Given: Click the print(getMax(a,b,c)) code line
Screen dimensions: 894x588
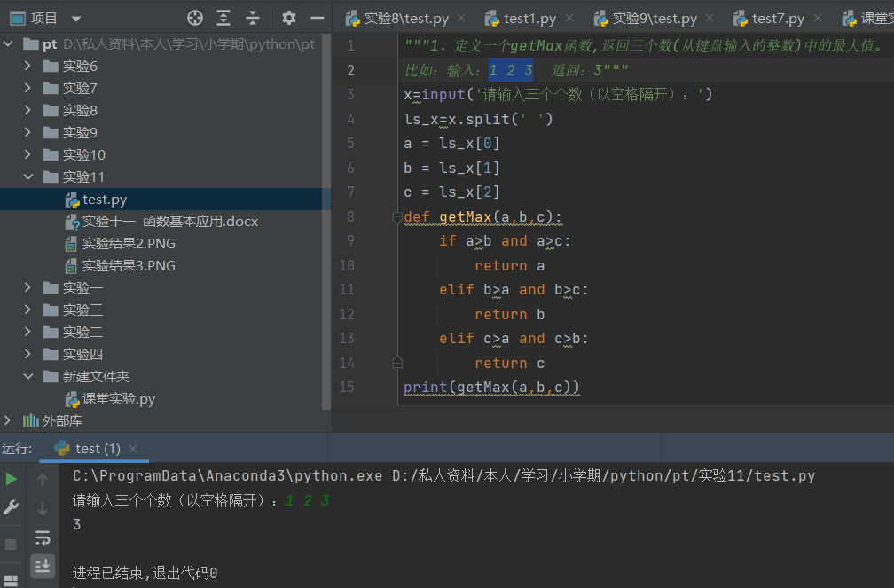Looking at the screenshot, I should (491, 388).
